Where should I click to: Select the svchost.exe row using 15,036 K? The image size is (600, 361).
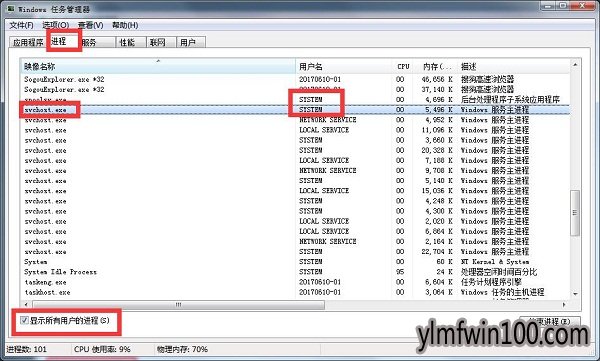tap(295, 191)
